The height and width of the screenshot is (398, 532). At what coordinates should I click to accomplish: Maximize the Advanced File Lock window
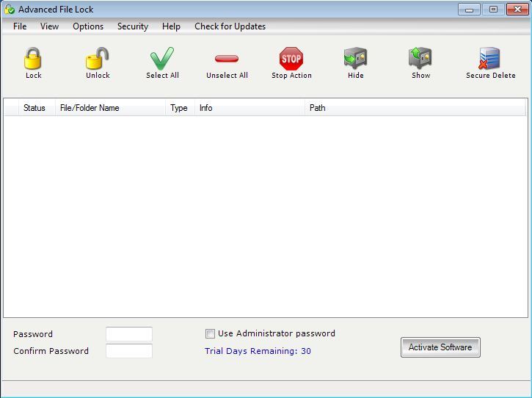click(x=493, y=9)
